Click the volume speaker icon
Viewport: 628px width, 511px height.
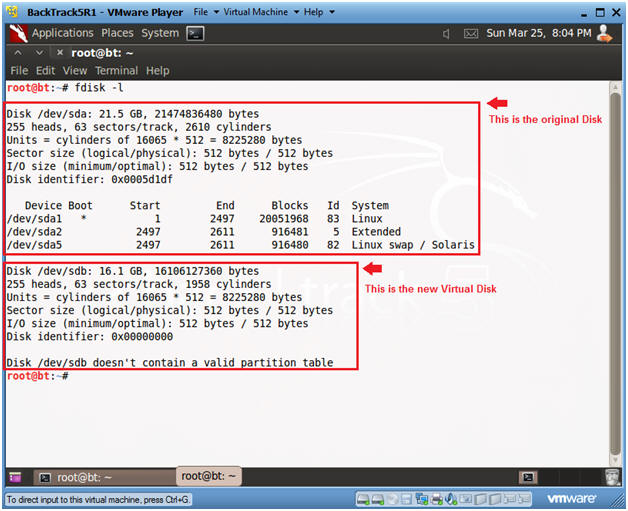(x=446, y=34)
